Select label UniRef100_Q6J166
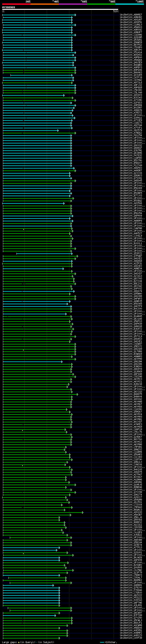 click(131, 319)
